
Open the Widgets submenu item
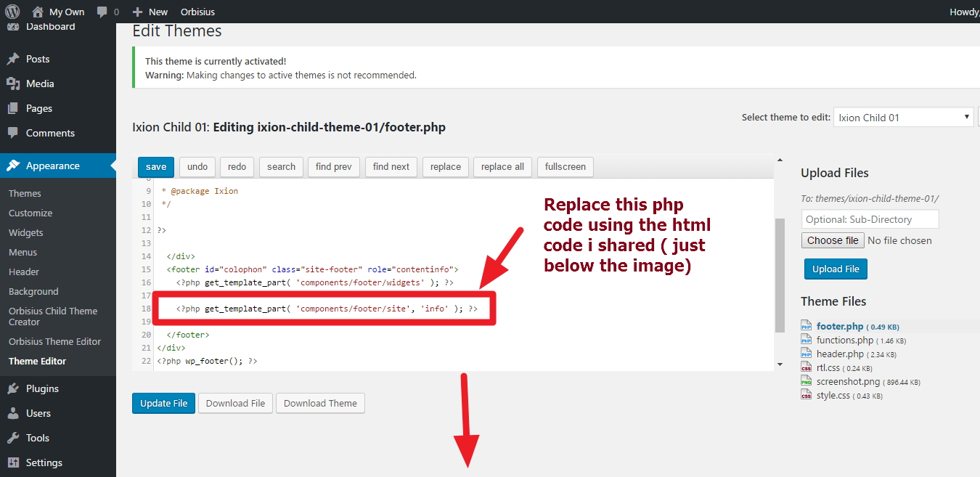(x=26, y=232)
